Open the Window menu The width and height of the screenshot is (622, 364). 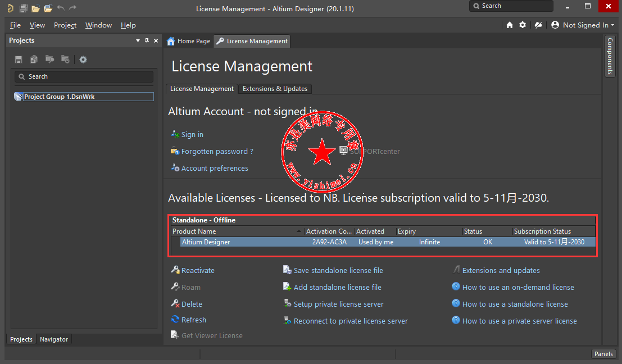tap(98, 25)
